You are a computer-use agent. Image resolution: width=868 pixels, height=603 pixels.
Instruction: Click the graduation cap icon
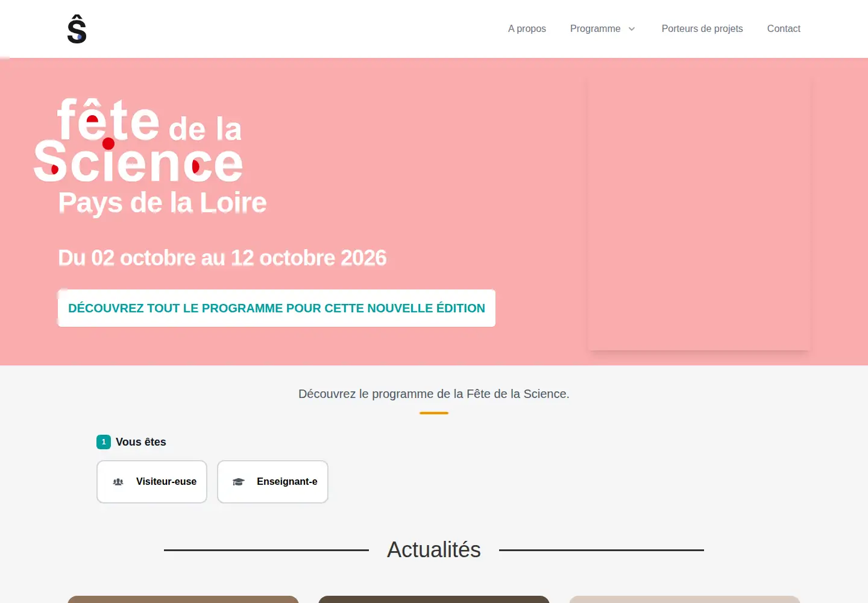click(x=239, y=482)
